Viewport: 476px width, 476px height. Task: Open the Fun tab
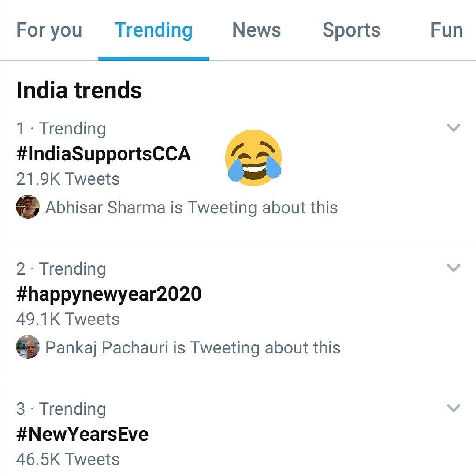pyautogui.click(x=446, y=30)
